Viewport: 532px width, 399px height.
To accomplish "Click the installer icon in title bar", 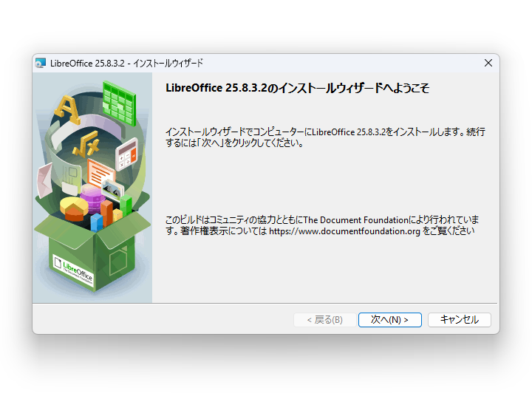I will (x=41, y=63).
